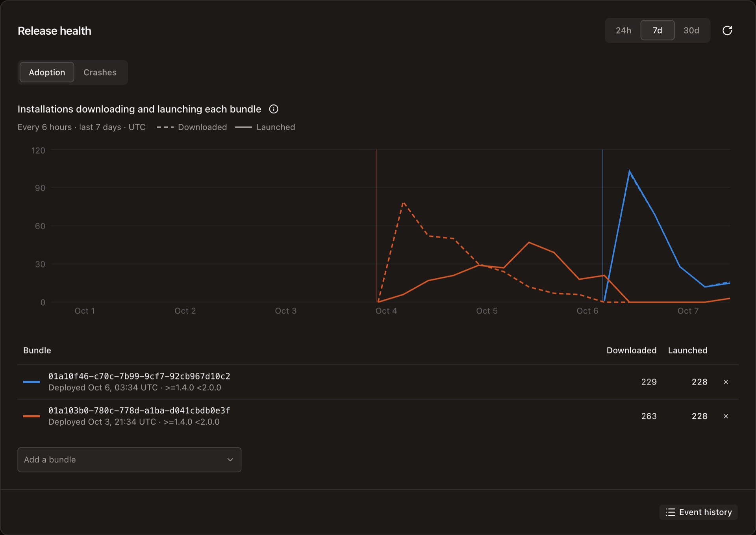This screenshot has height=535, width=756.
Task: Click the Add a bundle chevron arrow
Action: [230, 459]
